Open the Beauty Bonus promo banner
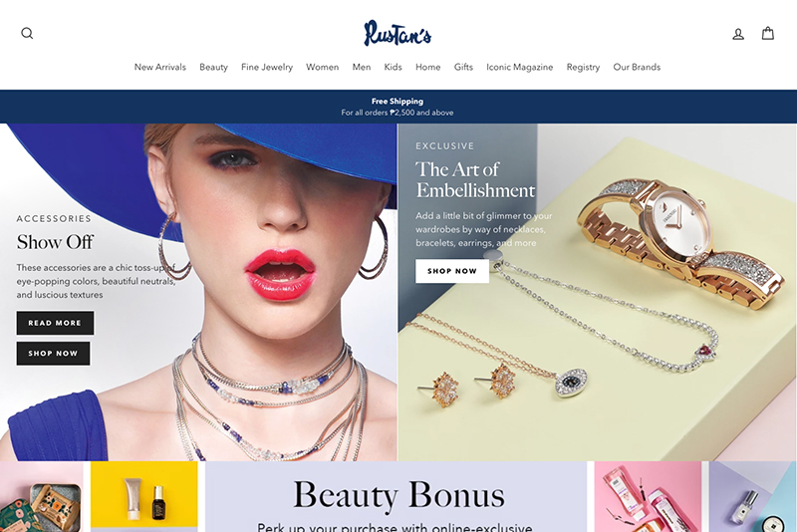 click(396, 496)
